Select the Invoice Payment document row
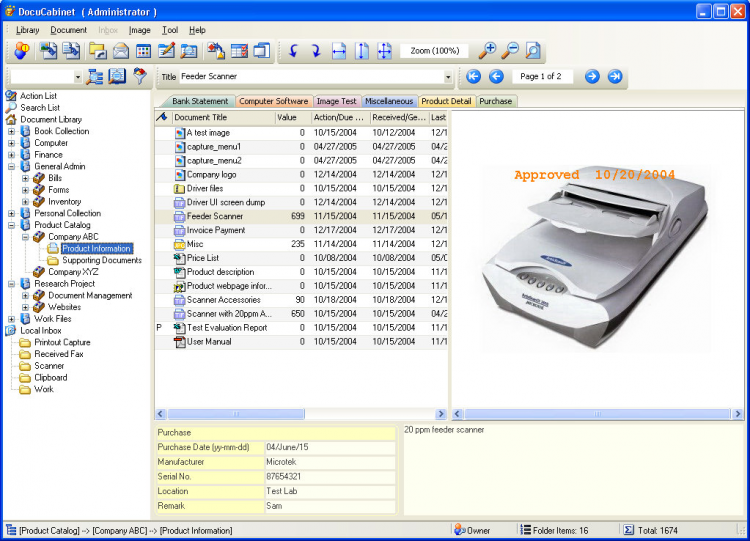 (x=301, y=230)
